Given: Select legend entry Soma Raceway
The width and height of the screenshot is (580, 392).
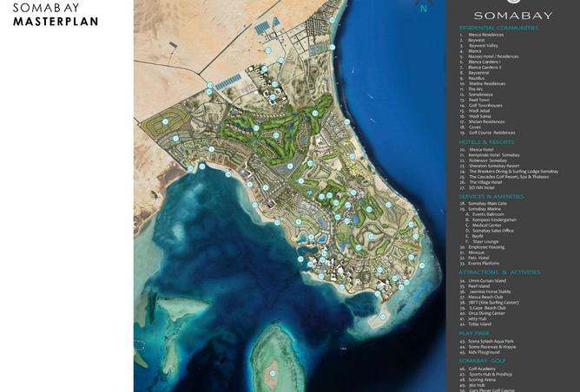Looking at the screenshot, I should tap(487, 347).
